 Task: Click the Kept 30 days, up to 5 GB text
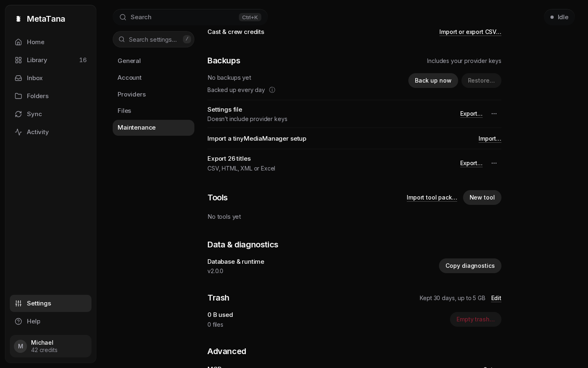(452, 298)
